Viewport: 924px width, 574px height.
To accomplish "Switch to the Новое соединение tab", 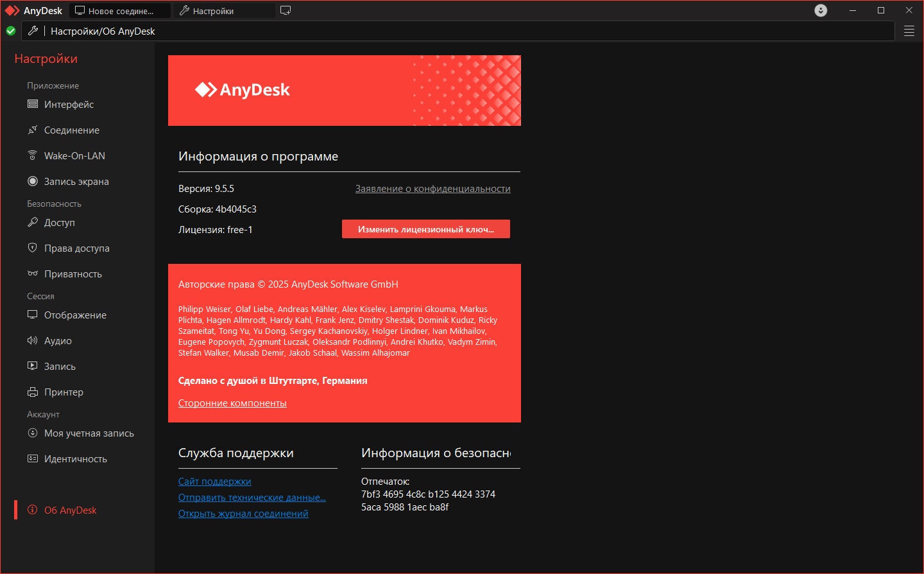I will [120, 11].
